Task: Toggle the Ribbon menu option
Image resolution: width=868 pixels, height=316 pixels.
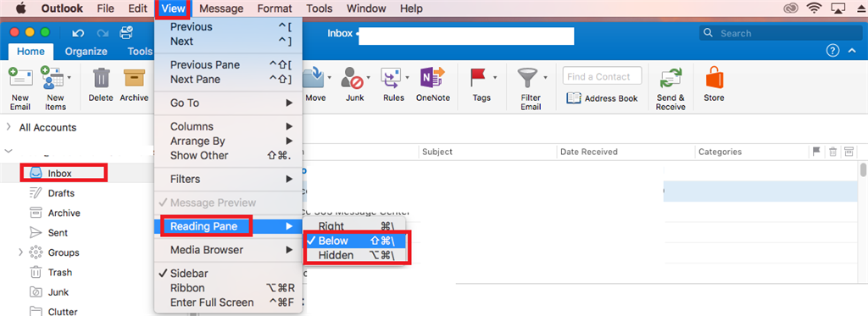Action: pos(228,288)
